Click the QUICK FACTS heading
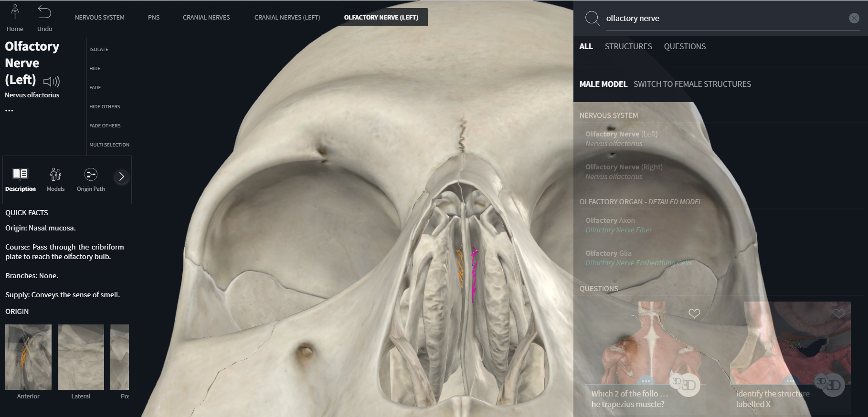The width and height of the screenshot is (868, 417). [27, 213]
